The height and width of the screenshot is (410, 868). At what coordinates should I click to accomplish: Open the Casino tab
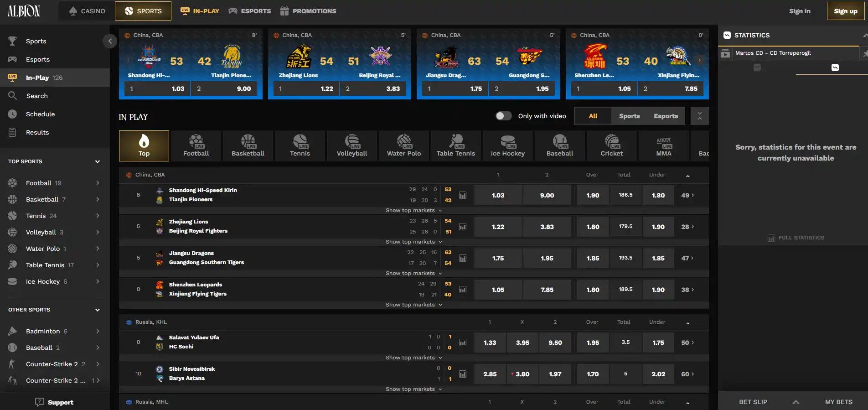point(87,11)
